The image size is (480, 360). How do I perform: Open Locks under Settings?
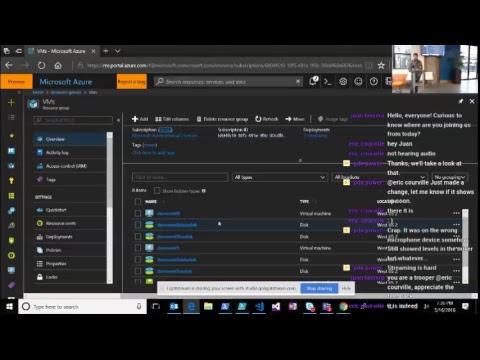(x=70, y=277)
